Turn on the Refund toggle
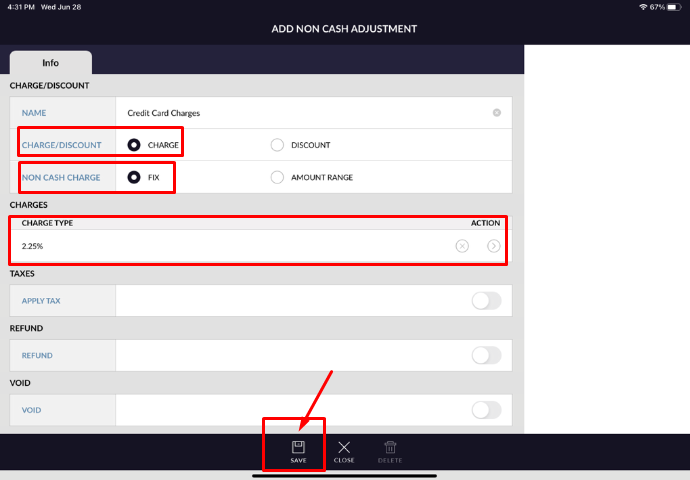 point(486,355)
